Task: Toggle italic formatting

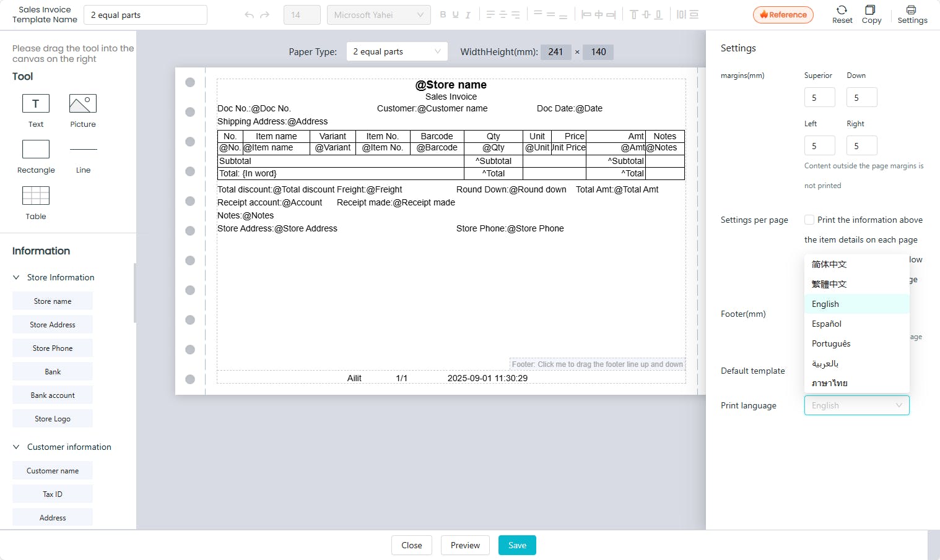Action: (468, 15)
